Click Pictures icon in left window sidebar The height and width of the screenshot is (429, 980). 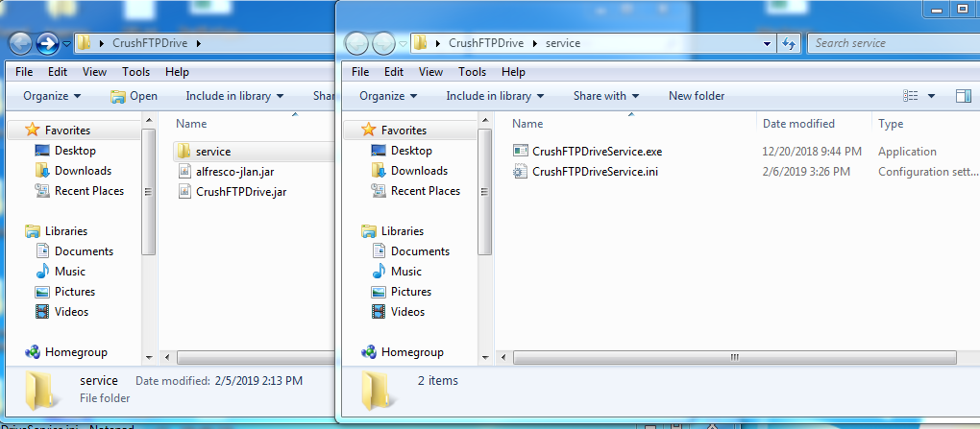(42, 292)
